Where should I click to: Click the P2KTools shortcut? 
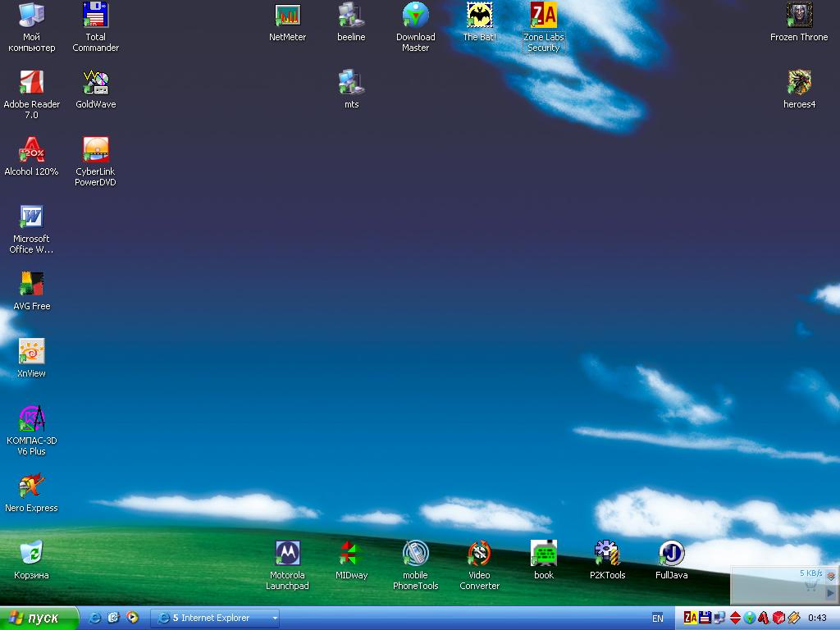pos(607,560)
